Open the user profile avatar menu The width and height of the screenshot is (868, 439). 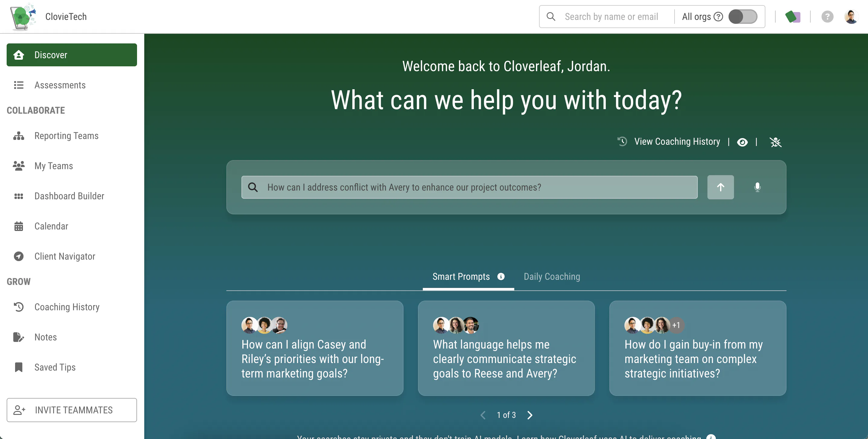click(851, 17)
